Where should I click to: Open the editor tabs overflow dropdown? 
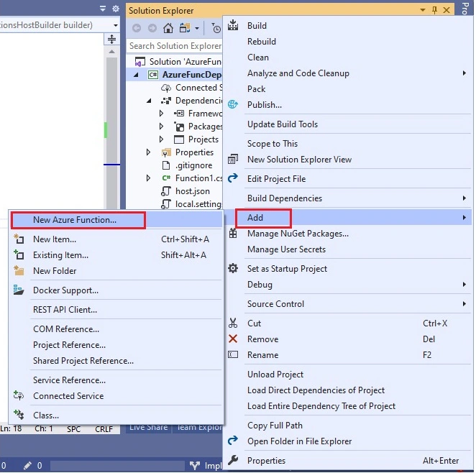pos(103,9)
